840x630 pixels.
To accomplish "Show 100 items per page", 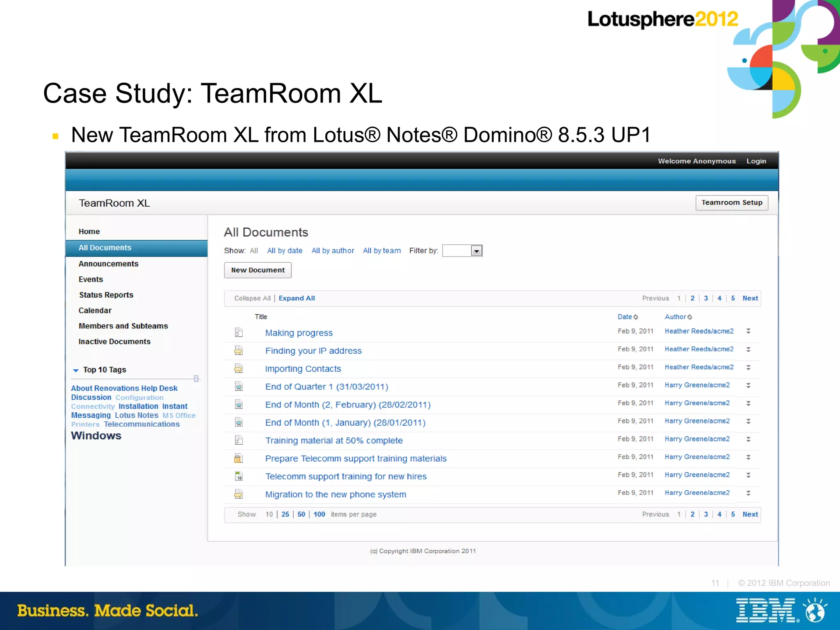I will [x=319, y=514].
